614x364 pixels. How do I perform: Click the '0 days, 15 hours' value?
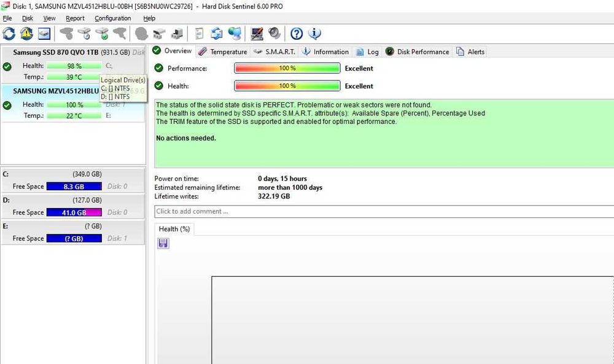pos(282,179)
